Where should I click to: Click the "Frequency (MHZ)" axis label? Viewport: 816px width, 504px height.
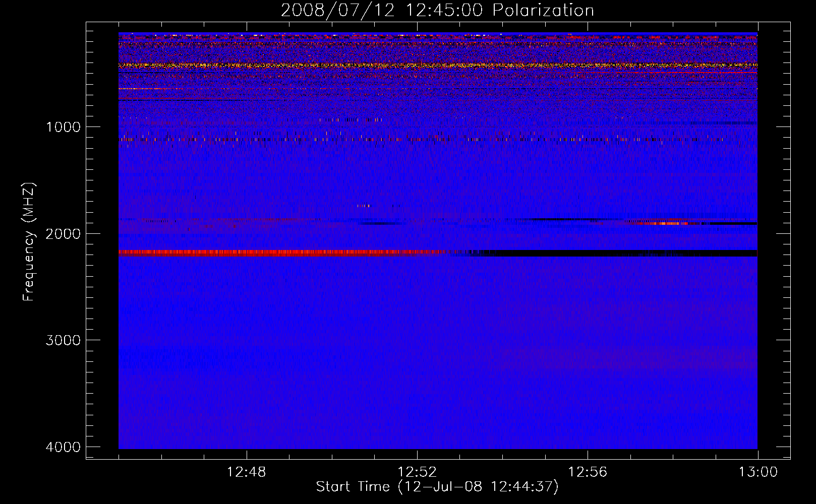pyautogui.click(x=29, y=242)
